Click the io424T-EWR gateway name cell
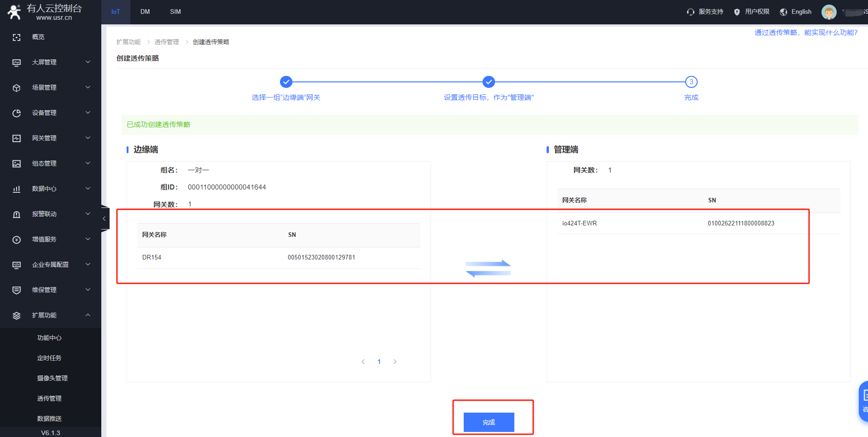This screenshot has height=437, width=868. [579, 224]
